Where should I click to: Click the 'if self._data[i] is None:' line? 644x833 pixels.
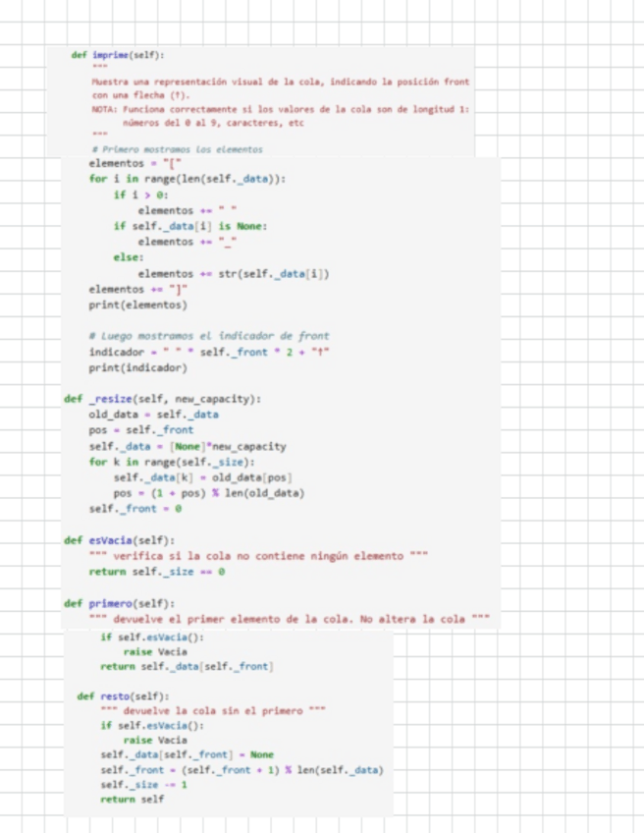(x=190, y=226)
